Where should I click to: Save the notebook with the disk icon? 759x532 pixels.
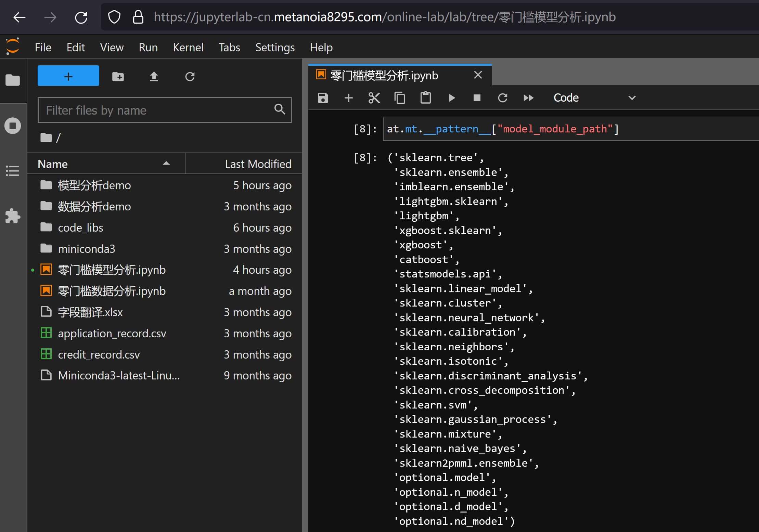coord(323,98)
